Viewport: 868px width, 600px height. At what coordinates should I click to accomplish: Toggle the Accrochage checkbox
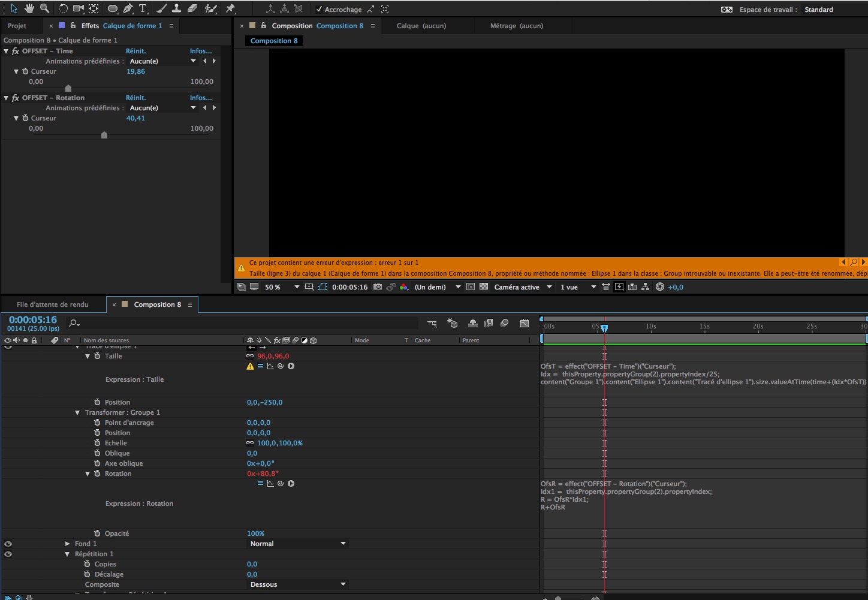[319, 9]
